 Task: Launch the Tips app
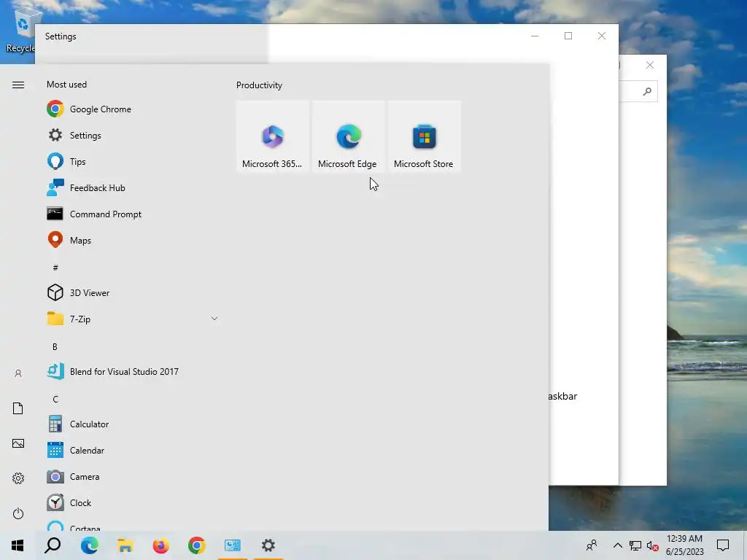[133, 161]
